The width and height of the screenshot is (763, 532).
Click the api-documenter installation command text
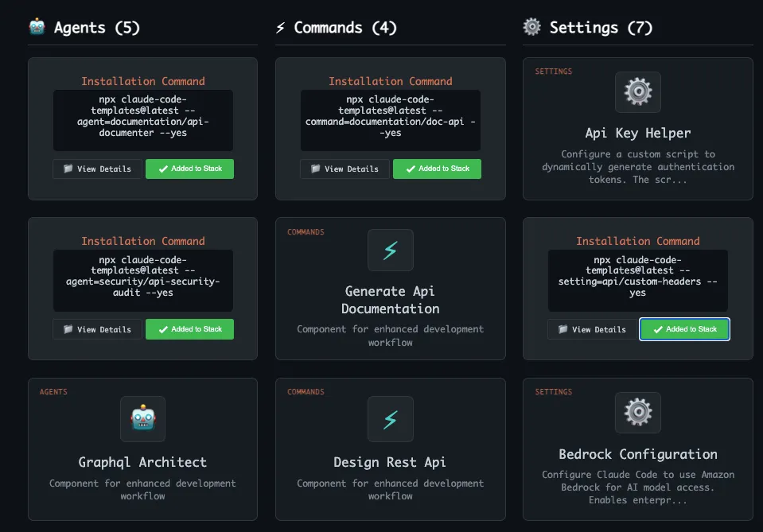coord(143,117)
